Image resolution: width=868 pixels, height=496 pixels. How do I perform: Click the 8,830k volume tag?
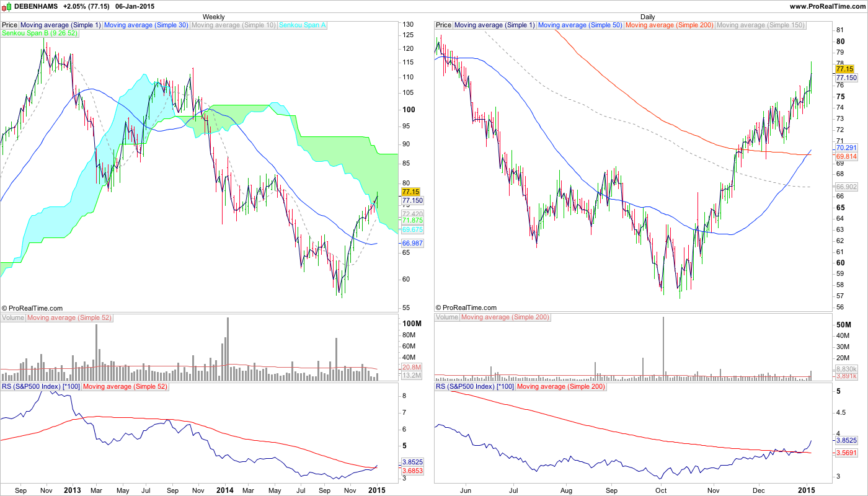coord(846,369)
